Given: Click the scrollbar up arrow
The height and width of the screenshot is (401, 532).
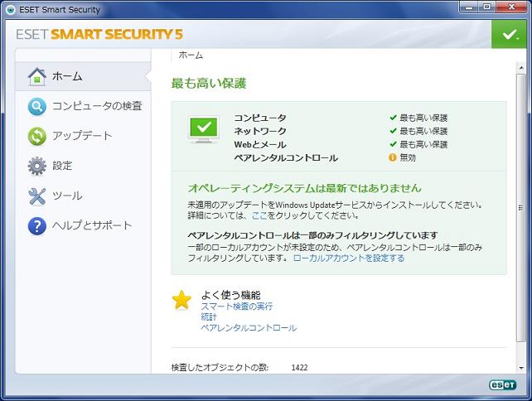Looking at the screenshot, I should coord(521,68).
